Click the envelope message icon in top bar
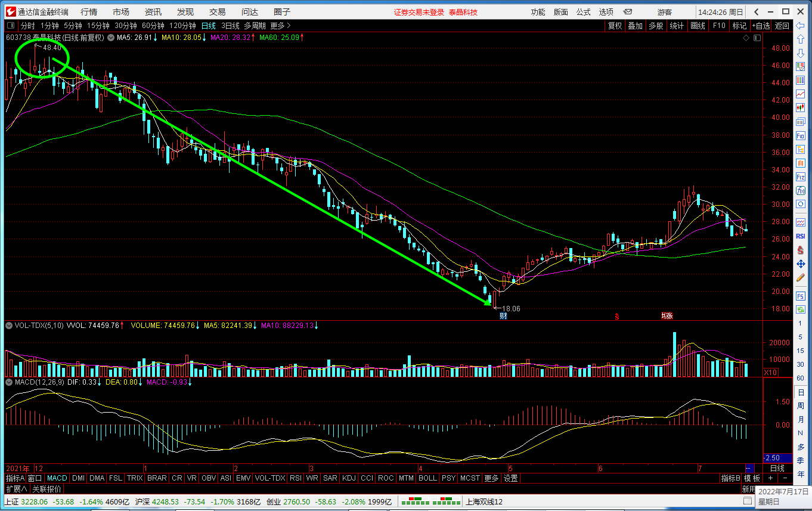 628,11
